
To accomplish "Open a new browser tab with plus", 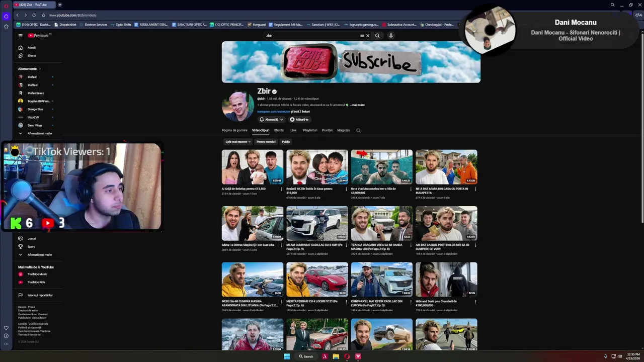I will coord(59,5).
